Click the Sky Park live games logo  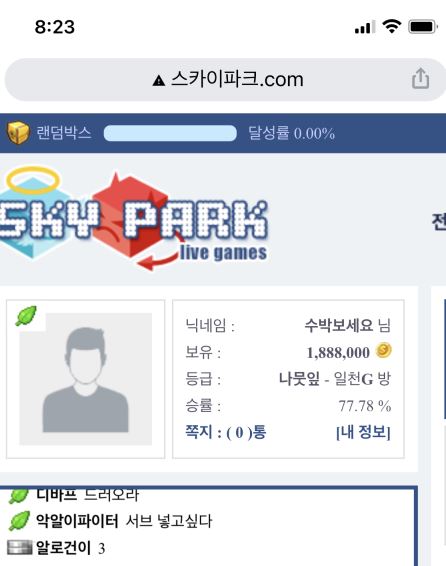coord(134,220)
